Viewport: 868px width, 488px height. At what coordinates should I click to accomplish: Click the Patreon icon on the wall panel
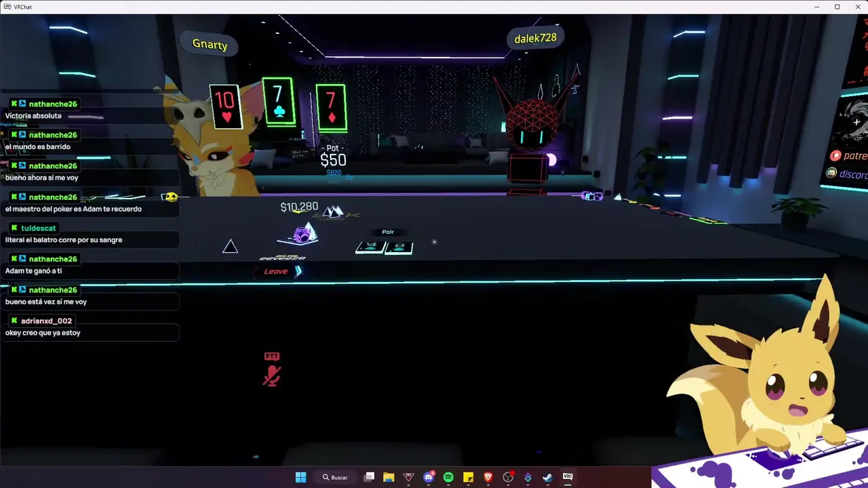pyautogui.click(x=835, y=156)
